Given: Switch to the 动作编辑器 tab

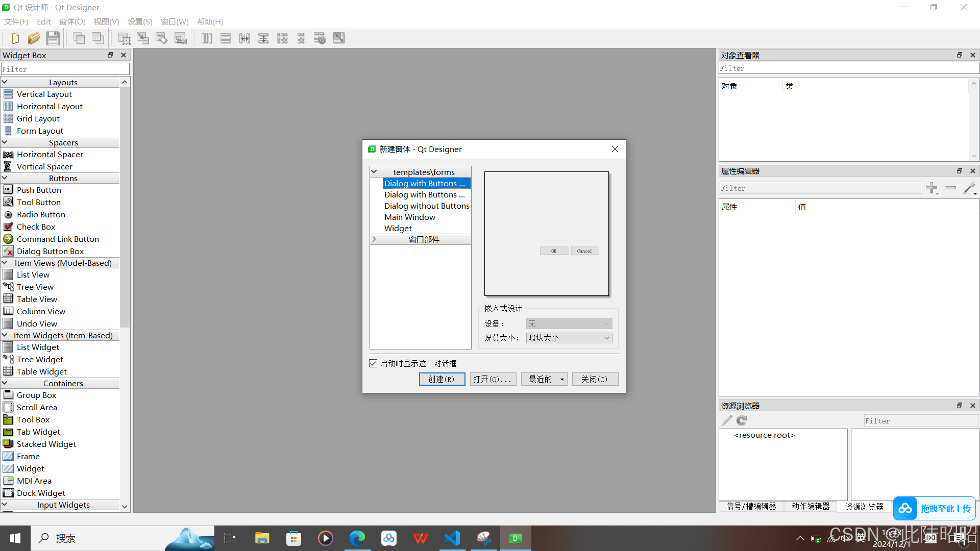Looking at the screenshot, I should [x=811, y=506].
